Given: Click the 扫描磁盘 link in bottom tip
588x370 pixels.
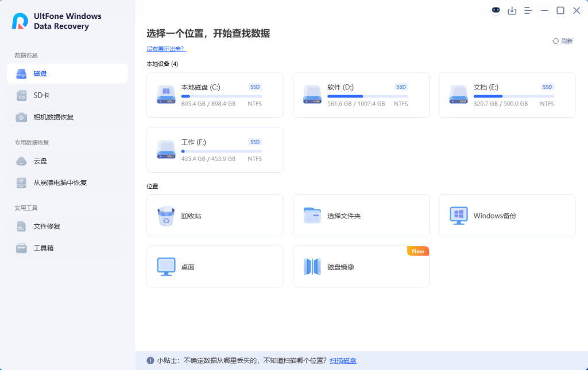Looking at the screenshot, I should tap(343, 360).
